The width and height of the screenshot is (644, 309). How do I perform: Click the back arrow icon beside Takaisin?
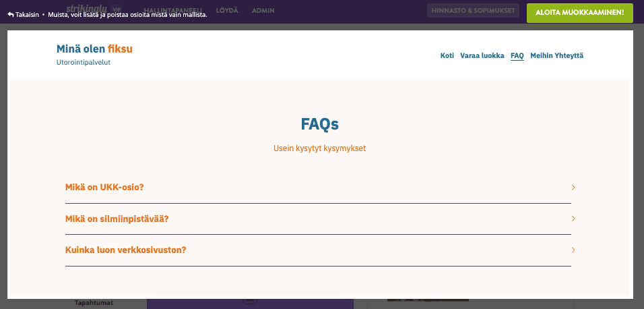(x=11, y=14)
